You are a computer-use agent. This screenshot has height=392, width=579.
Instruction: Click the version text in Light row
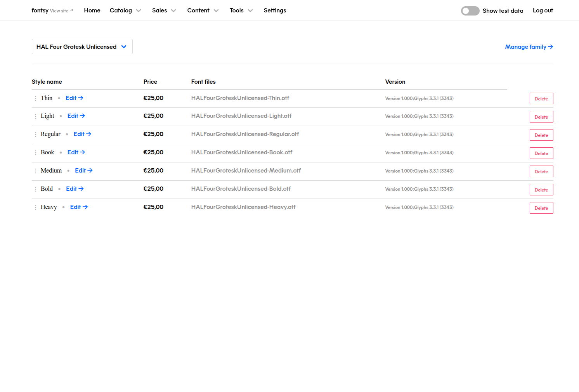[419, 116]
